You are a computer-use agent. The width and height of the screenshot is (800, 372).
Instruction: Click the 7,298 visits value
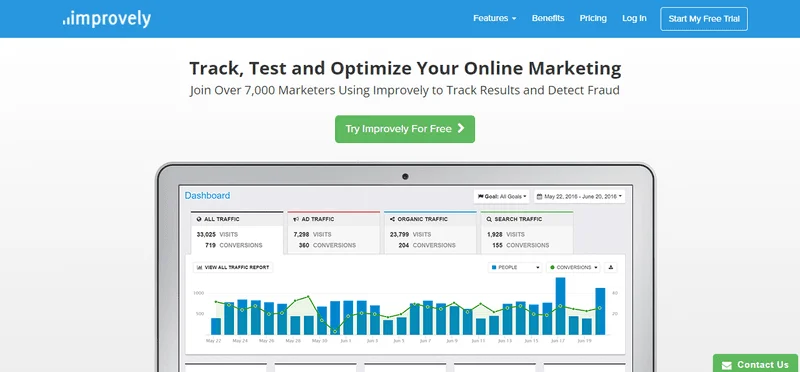(x=301, y=235)
